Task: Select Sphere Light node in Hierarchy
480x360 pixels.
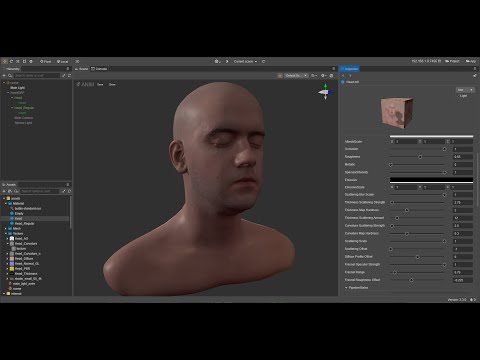Action: (23, 123)
